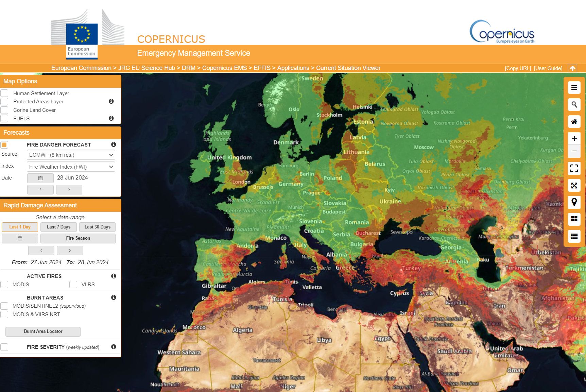Show Active Fires info

(114, 276)
